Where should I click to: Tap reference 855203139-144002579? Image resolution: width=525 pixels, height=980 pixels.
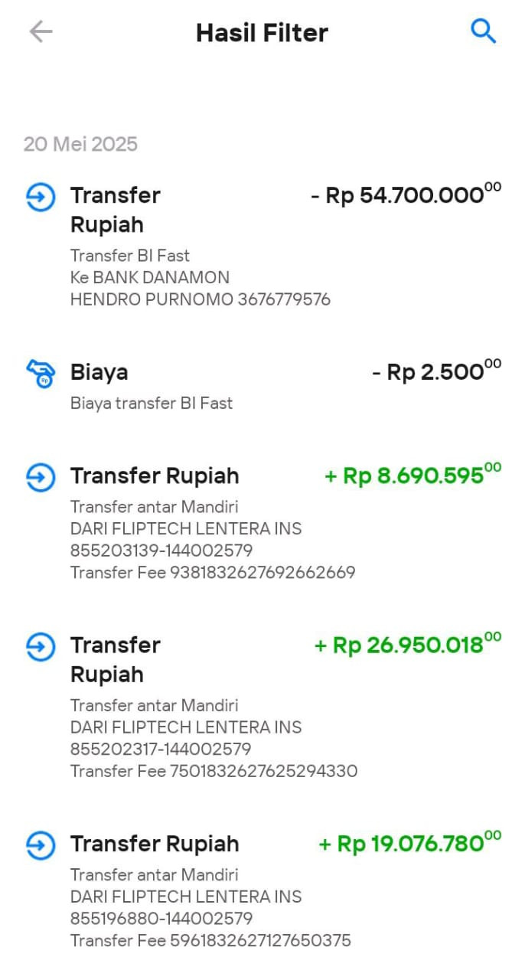pyautogui.click(x=161, y=550)
